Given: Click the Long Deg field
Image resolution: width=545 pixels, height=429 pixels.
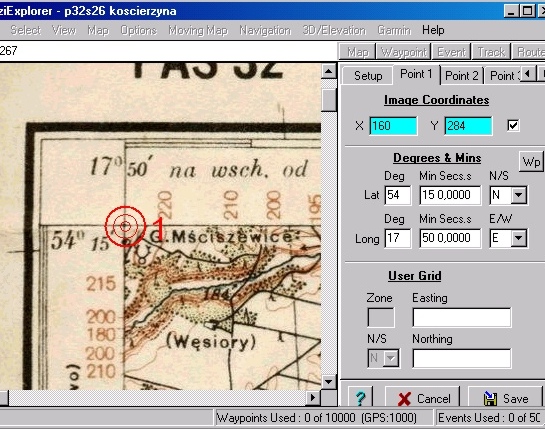Looking at the screenshot, I should pyautogui.click(x=398, y=238).
